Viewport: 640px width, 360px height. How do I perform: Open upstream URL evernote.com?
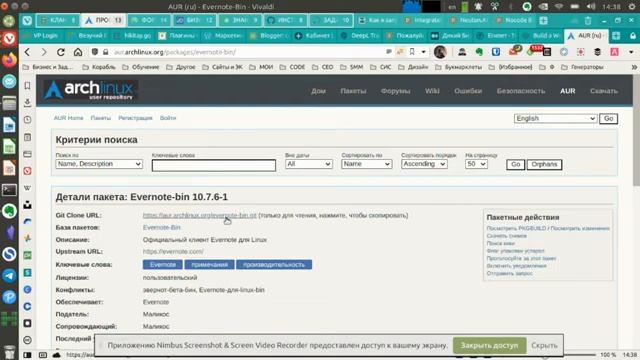[x=173, y=251]
